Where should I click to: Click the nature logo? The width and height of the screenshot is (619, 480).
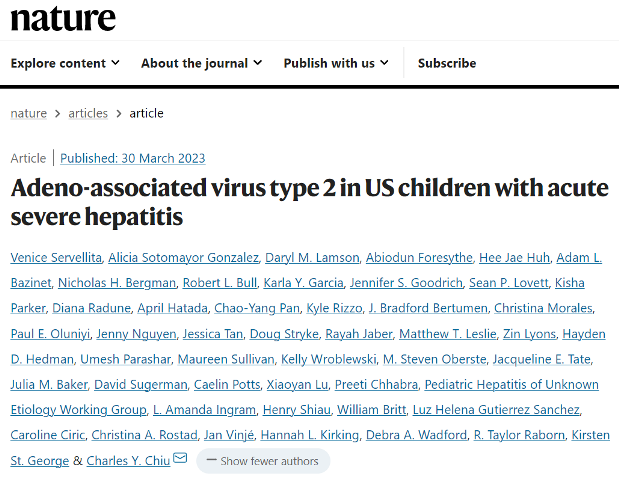[x=63, y=18]
